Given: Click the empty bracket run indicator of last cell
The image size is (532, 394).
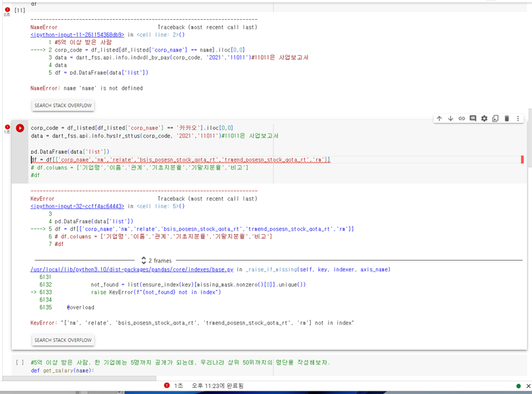Looking at the screenshot, I should 20,363.
